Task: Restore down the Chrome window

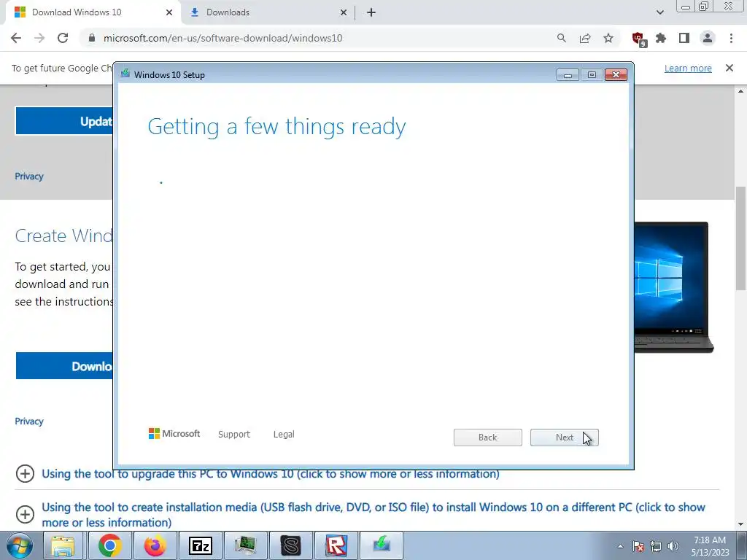Action: 704,6
